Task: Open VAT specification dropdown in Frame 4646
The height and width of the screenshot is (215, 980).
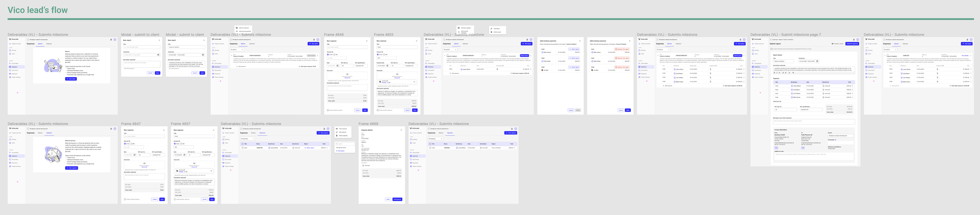Action: [361, 65]
